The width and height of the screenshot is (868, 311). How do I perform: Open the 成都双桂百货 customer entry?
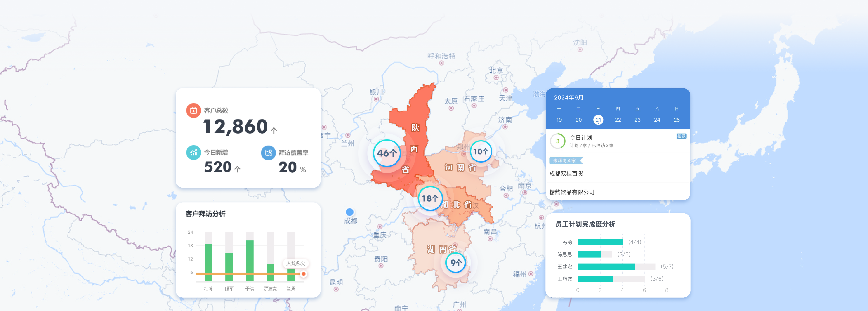[x=566, y=174]
